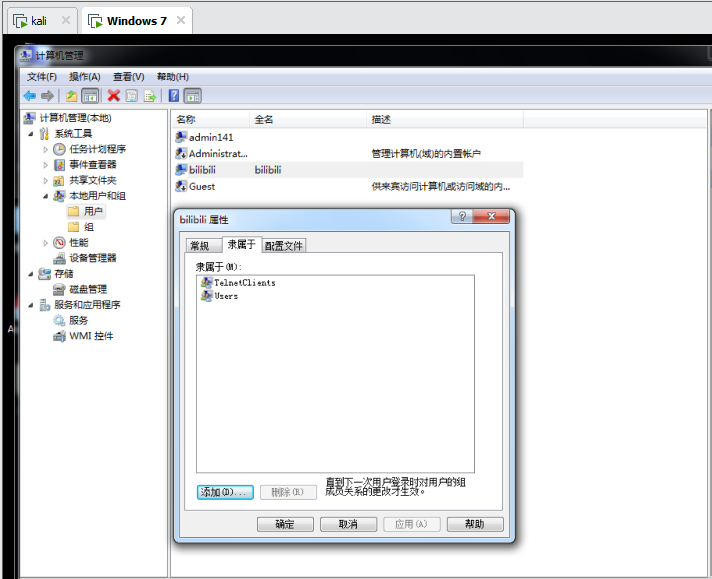This screenshot has width=712, height=579.
Task: Expand the 任务计划程序 node arrow
Action: 45,149
